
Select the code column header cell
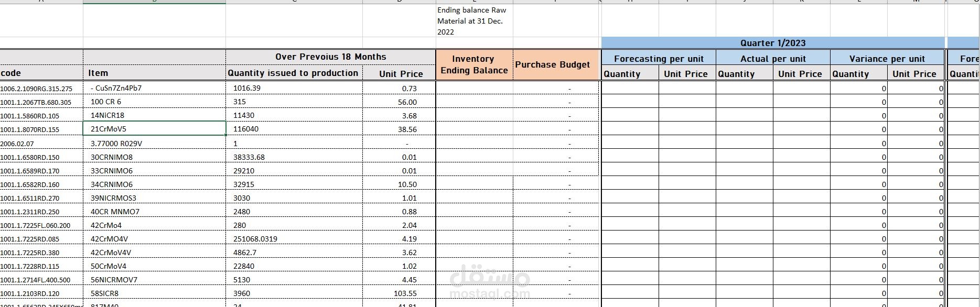pos(41,73)
